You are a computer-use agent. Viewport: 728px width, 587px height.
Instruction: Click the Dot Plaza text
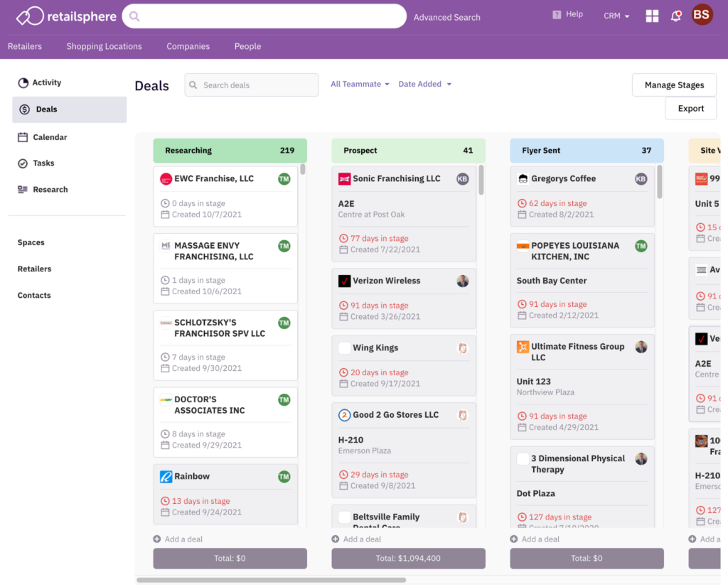point(535,494)
